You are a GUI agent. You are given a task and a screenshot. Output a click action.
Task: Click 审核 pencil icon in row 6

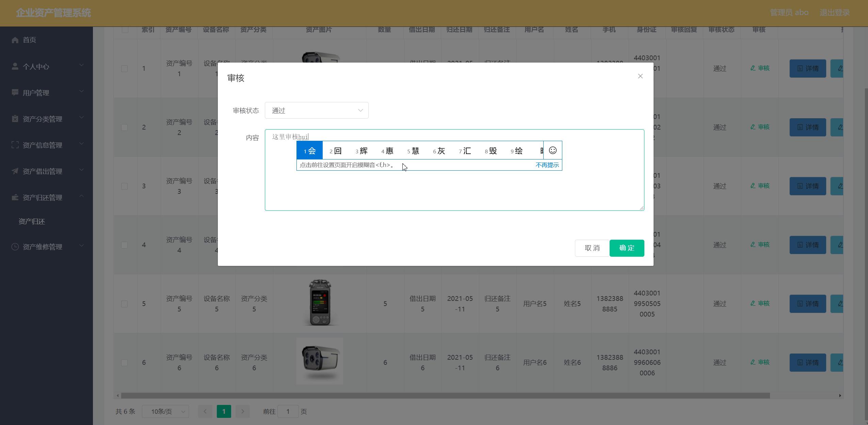753,362
